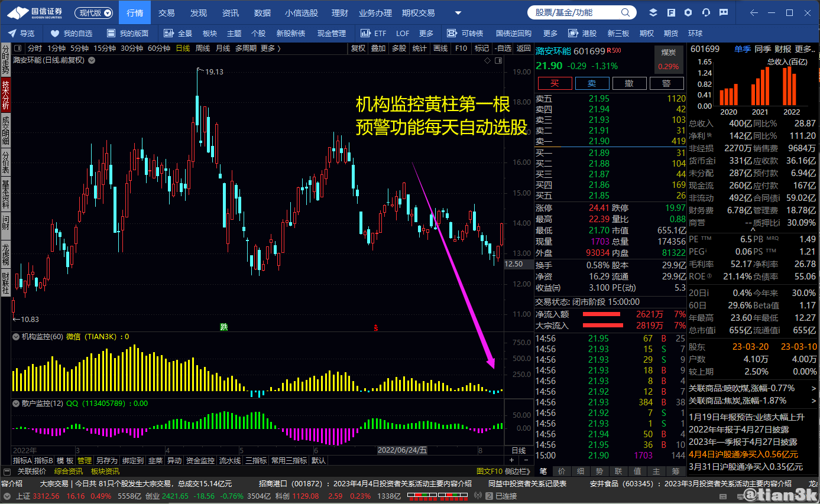Toggle 多股 multi-stock view
820x504 pixels.
399,48
